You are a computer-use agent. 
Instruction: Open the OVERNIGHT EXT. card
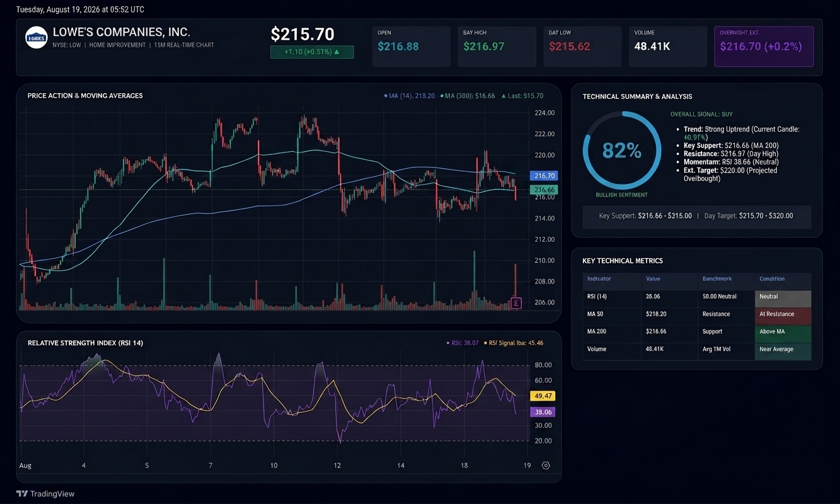[x=764, y=47]
